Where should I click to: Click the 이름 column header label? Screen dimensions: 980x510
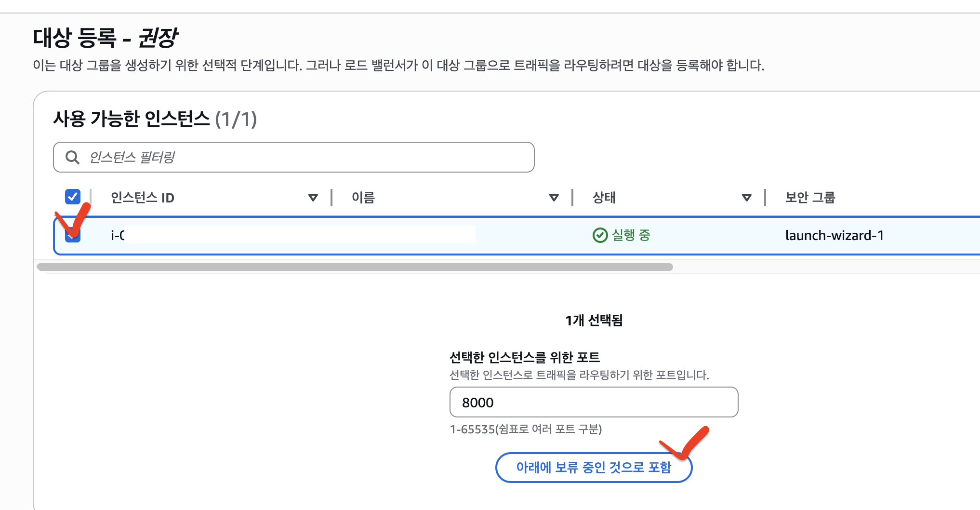[363, 198]
